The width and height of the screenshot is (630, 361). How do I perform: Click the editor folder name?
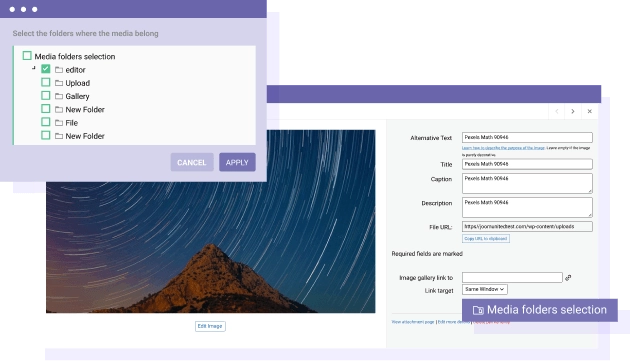[x=75, y=70]
